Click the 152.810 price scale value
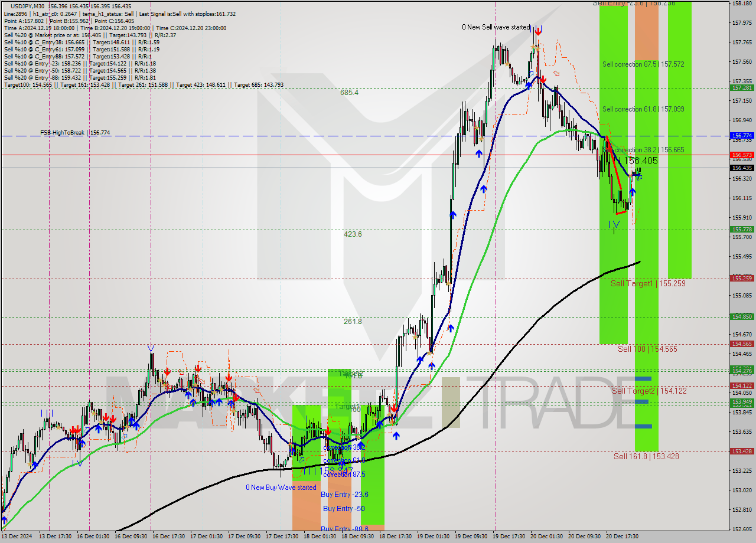756x543 pixels. pyautogui.click(x=742, y=509)
